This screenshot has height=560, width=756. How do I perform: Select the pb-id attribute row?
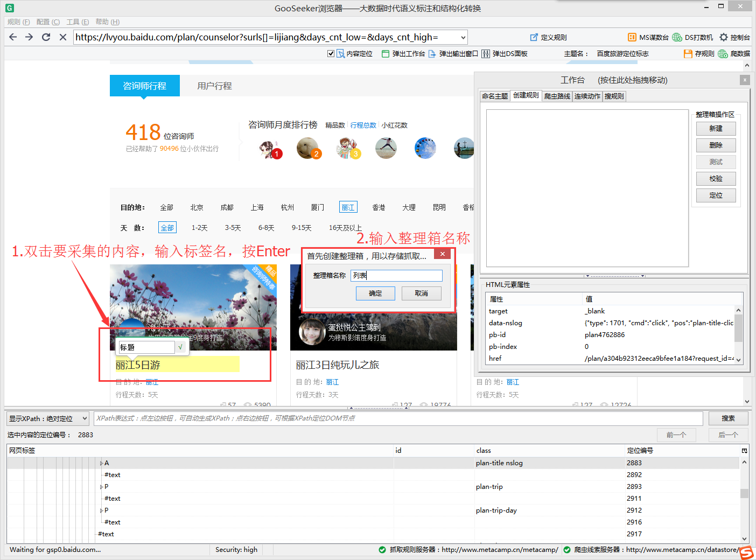611,335
